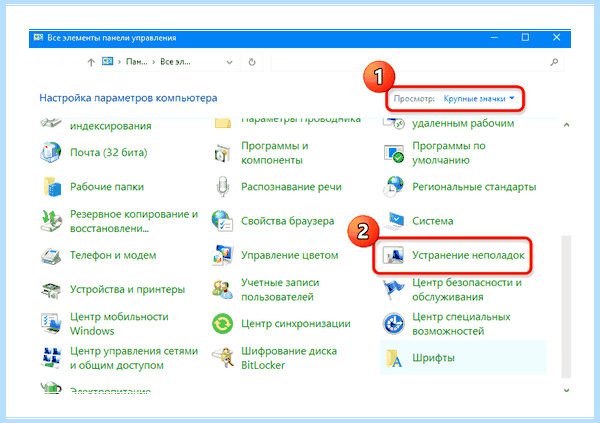The width and height of the screenshot is (600, 423).
Task: Open the Почта (32 бита) link
Action: pyautogui.click(x=109, y=153)
